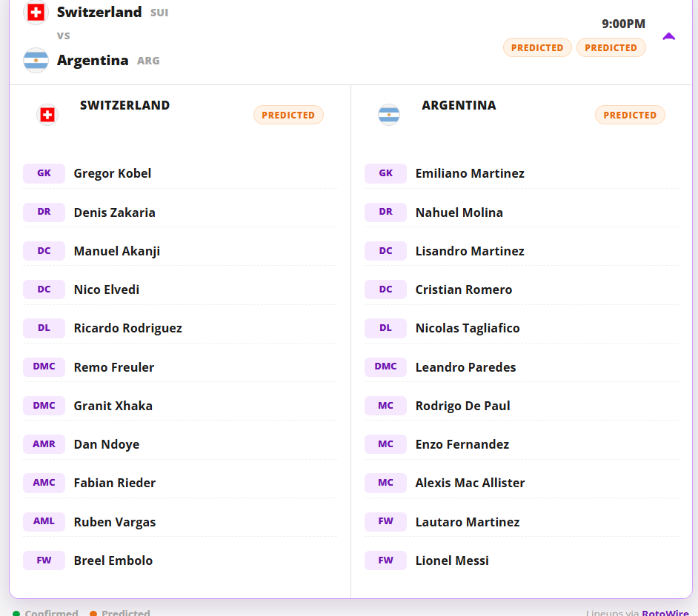Collapse the match with the purple chevron
The image size is (698, 616).
(x=668, y=36)
